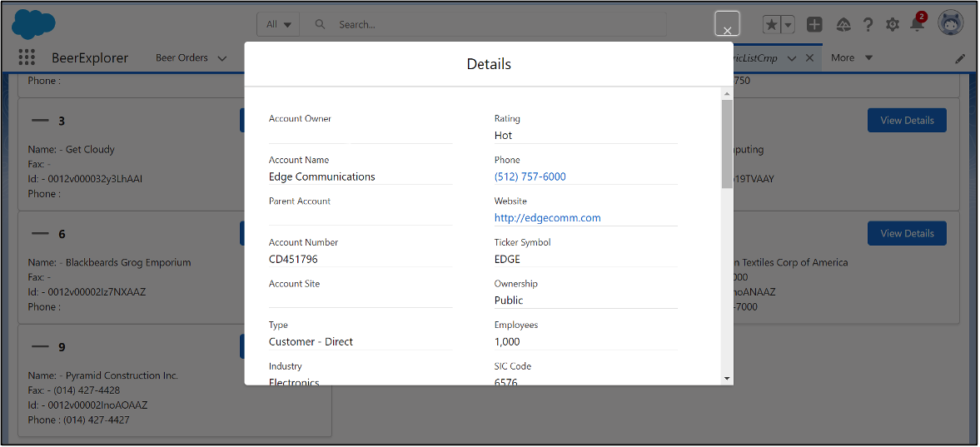Open the Help question mark icon

click(x=868, y=24)
